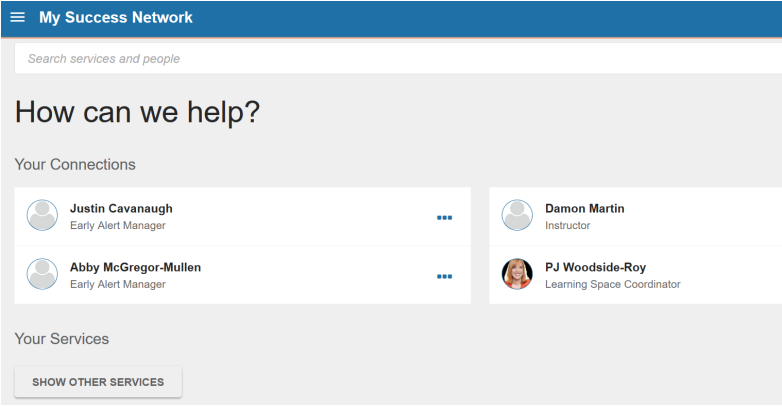Click the My Success Network title
The image size is (782, 406).
(116, 17)
